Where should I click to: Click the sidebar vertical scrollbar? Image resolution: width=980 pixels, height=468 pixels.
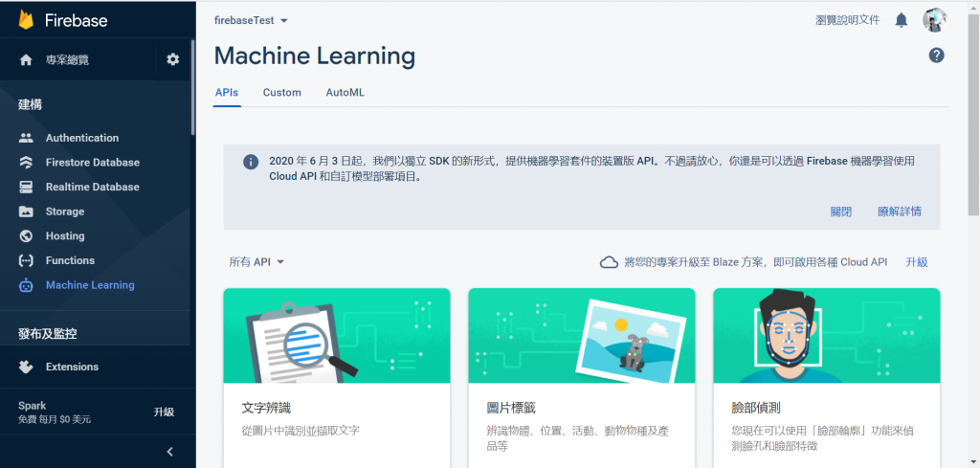click(x=193, y=87)
